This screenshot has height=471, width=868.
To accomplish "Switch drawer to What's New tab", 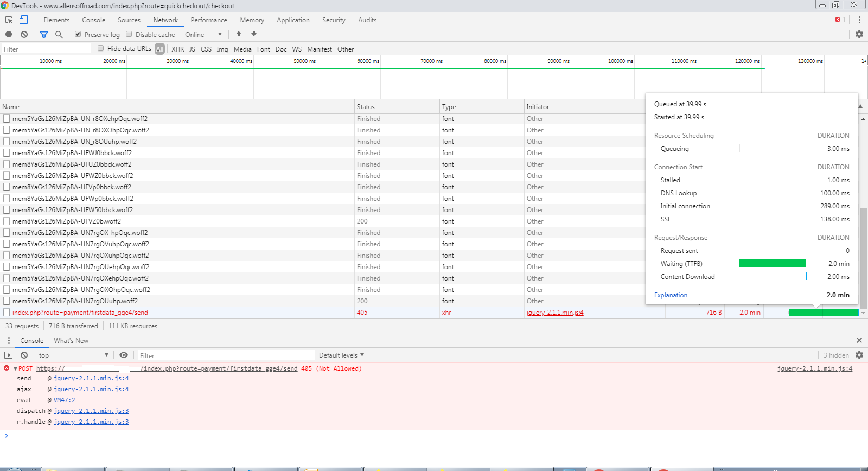I will click(71, 341).
